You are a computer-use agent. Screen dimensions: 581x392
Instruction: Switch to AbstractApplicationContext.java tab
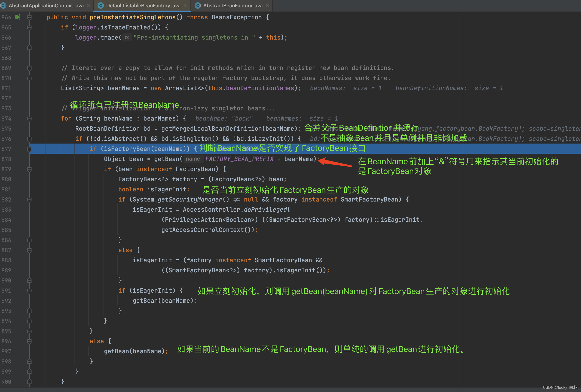pyautogui.click(x=46, y=6)
